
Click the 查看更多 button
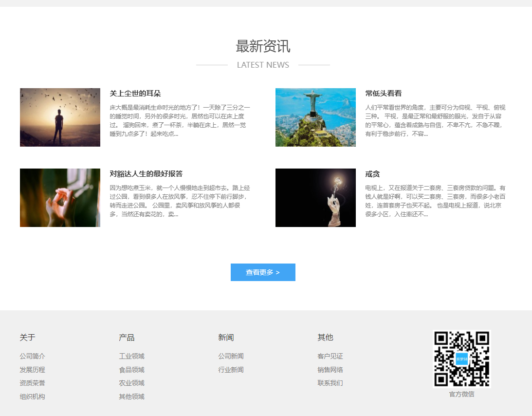coord(263,272)
